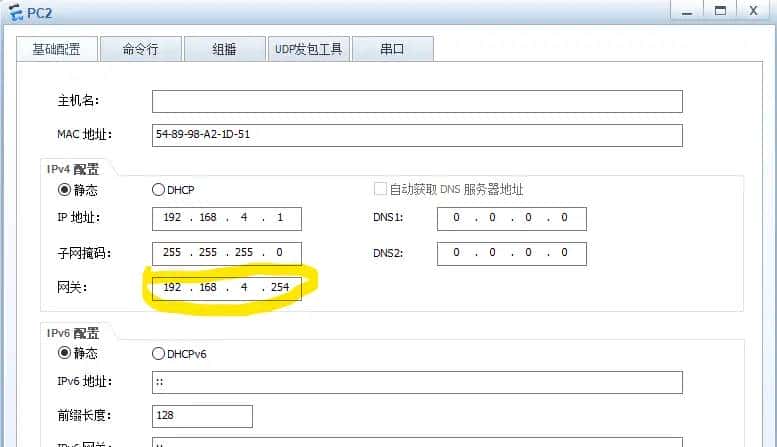Click the IP 地址 field 192.168.4.1
The image size is (777, 447).
tap(226, 219)
